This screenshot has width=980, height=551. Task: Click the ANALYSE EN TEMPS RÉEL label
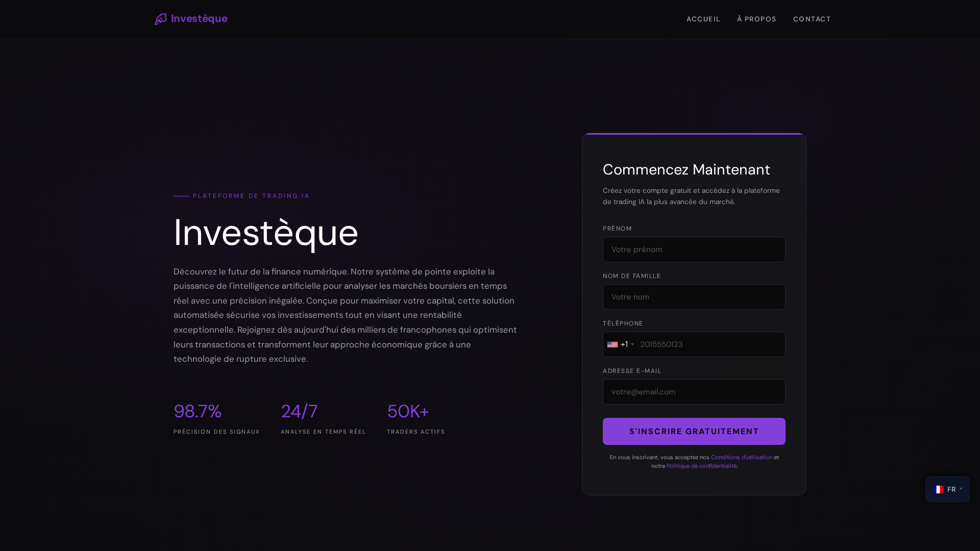coord(323,432)
